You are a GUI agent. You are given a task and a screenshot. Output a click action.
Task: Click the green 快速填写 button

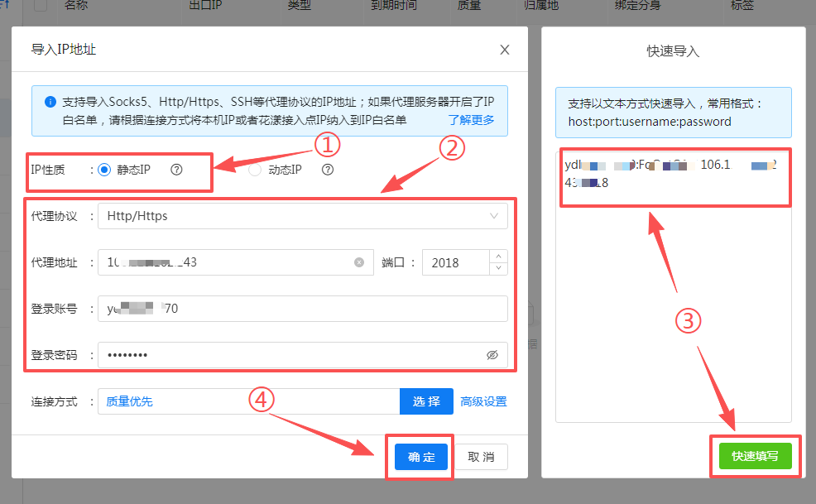coord(754,455)
